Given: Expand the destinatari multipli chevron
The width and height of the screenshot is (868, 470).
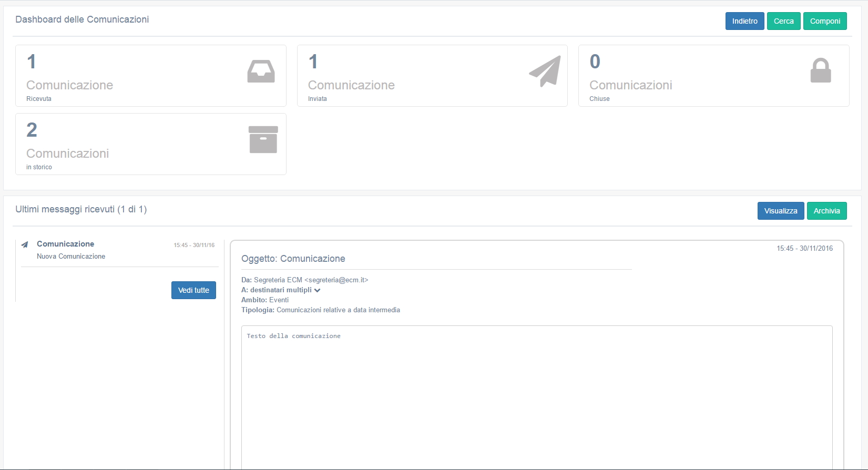Looking at the screenshot, I should coord(317,290).
